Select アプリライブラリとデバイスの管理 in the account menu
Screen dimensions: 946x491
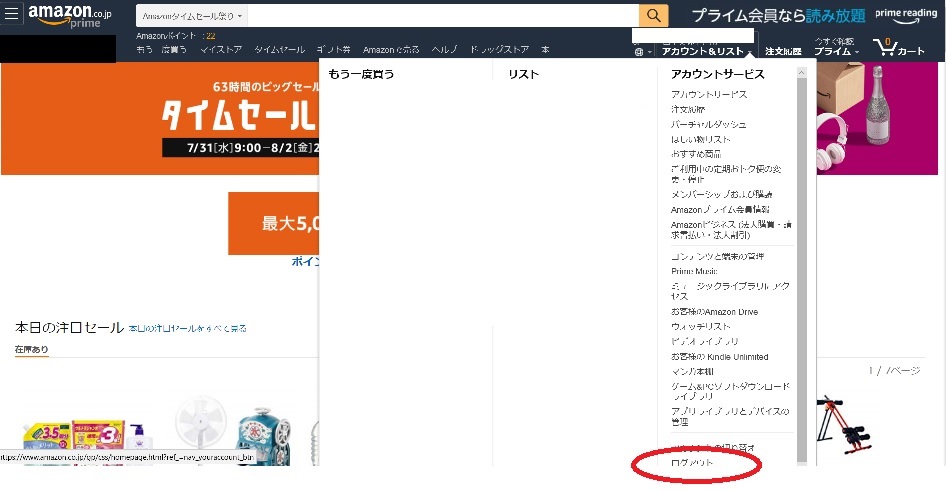[730, 416]
